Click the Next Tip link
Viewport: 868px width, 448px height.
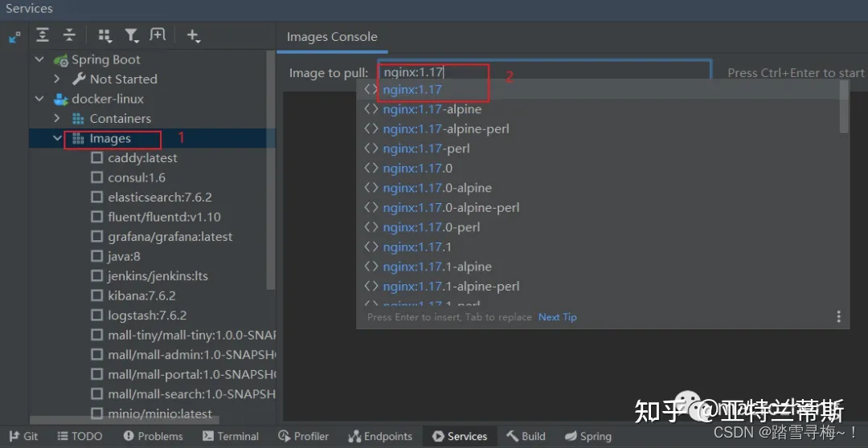(x=558, y=317)
